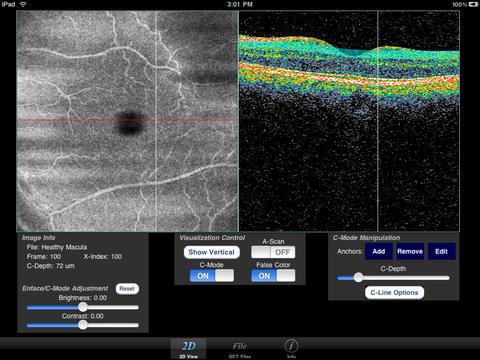The height and width of the screenshot is (360, 480).
Task: Open C-Line Options menu
Action: point(394,293)
